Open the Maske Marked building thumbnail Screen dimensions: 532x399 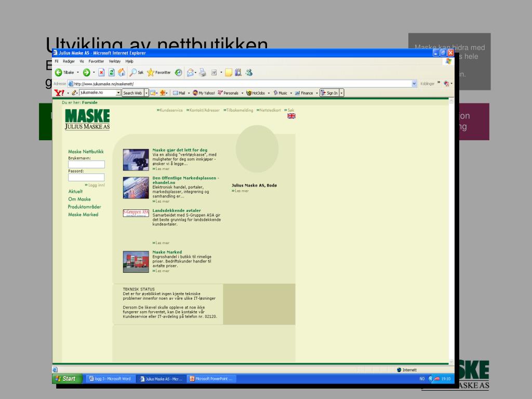(136, 262)
